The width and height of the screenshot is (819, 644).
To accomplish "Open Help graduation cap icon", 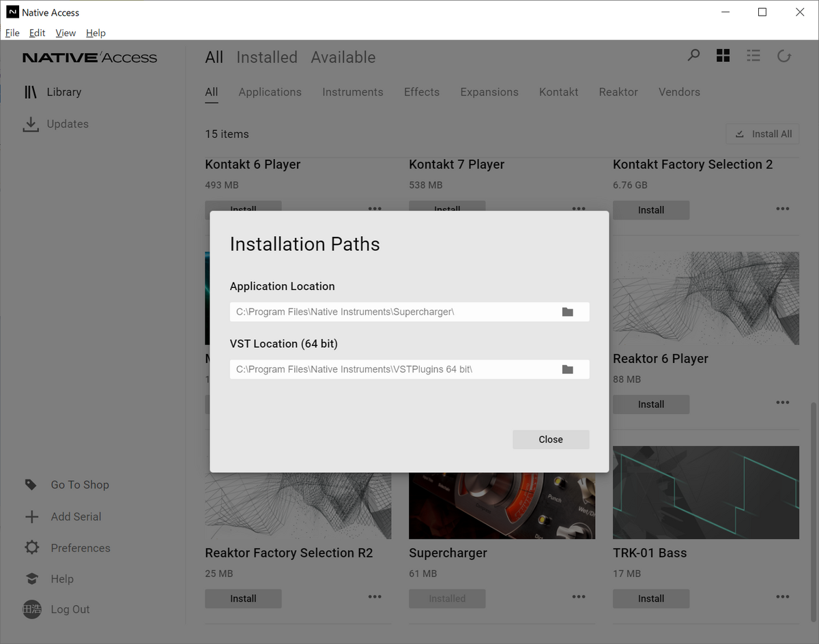I will (31, 579).
